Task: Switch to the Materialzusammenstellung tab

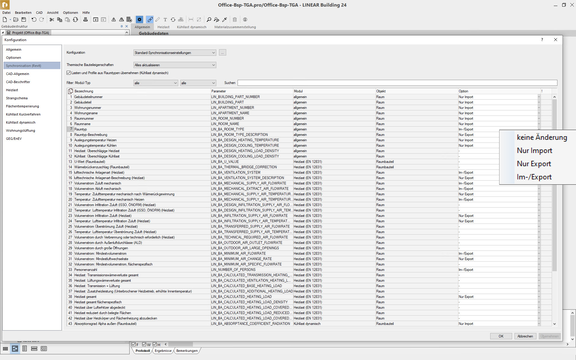Action: point(235,27)
